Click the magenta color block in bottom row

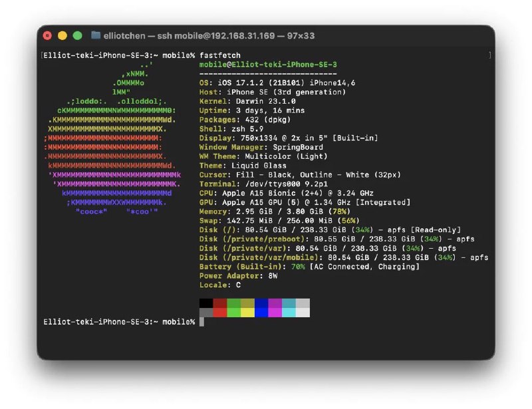click(x=275, y=313)
